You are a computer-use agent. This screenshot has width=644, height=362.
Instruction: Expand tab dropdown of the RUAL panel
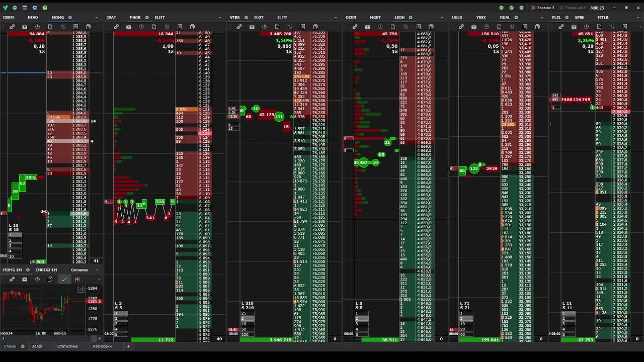click(x=541, y=18)
